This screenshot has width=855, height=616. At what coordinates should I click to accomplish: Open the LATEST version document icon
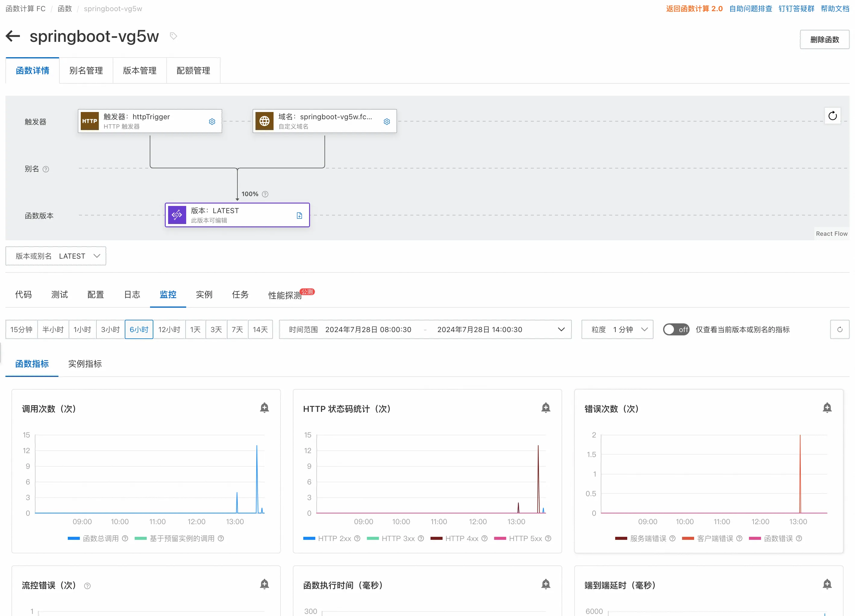(299, 216)
